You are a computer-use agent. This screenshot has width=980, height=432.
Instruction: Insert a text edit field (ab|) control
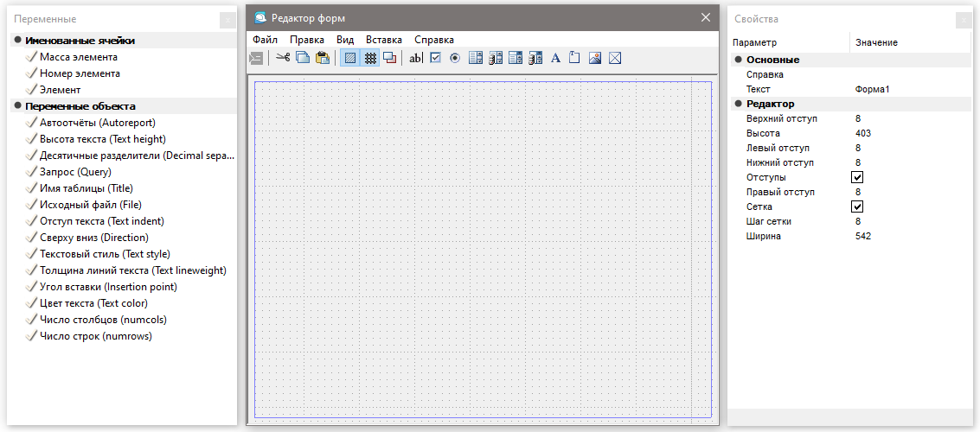point(416,58)
